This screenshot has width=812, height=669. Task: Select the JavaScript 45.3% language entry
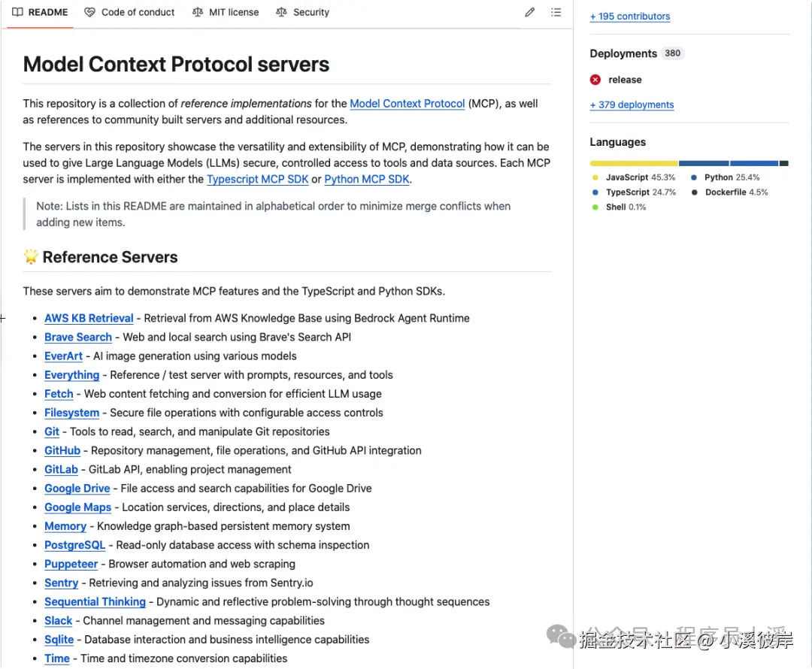(633, 177)
